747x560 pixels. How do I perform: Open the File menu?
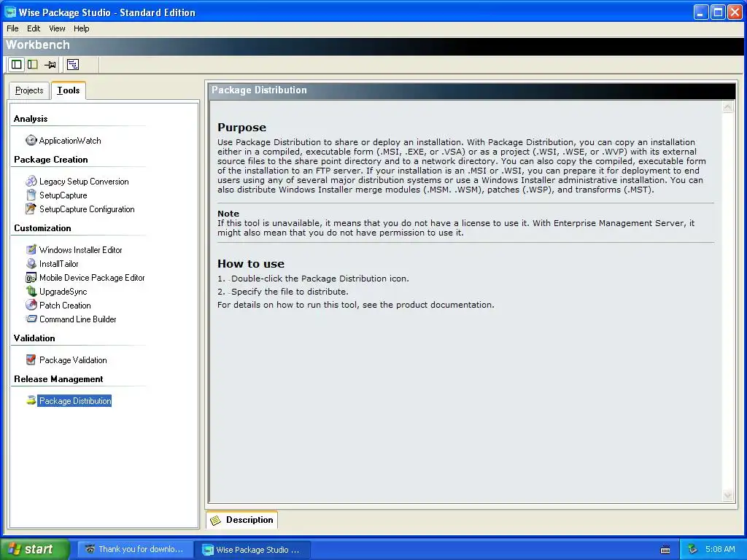(12, 28)
